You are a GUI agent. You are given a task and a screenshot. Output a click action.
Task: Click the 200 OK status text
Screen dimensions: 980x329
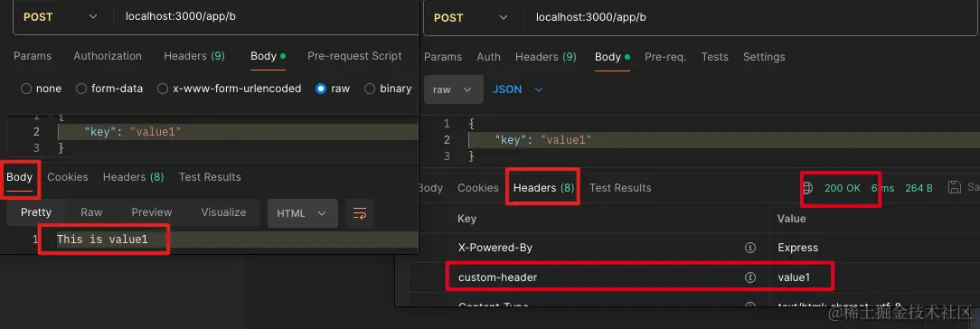coord(843,188)
